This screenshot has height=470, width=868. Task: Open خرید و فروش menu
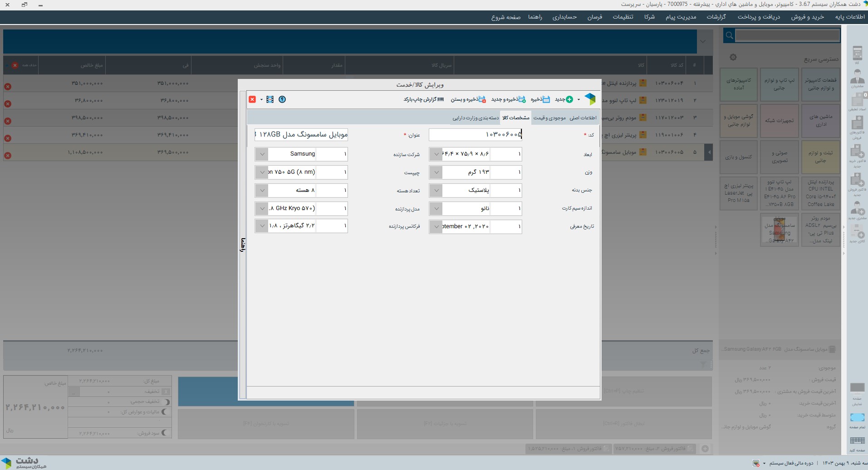808,17
